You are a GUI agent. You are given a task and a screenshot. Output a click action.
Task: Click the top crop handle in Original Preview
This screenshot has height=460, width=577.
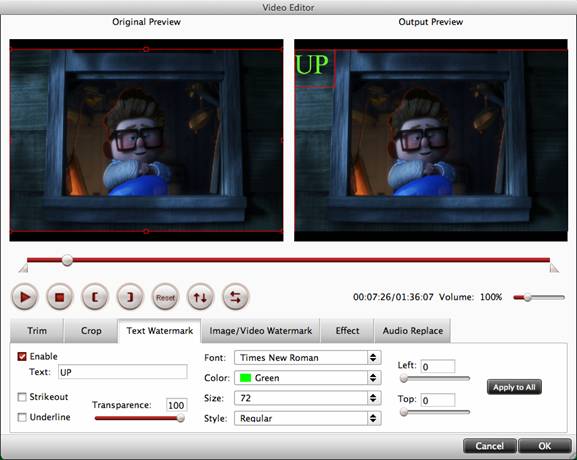click(146, 49)
